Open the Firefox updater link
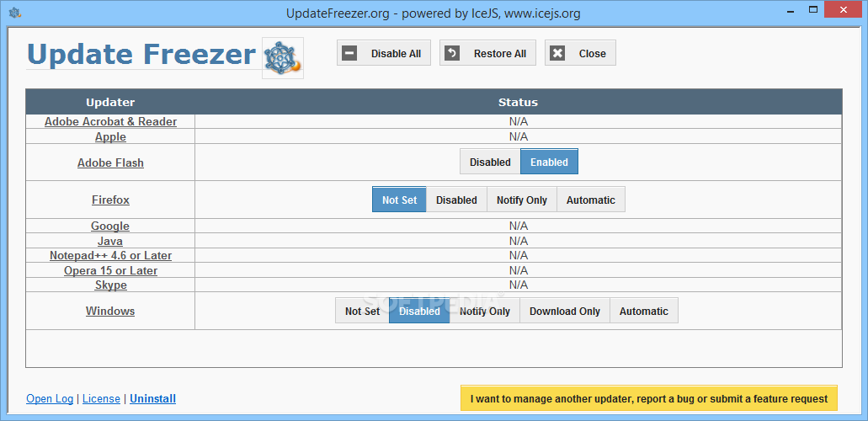868x421 pixels. (x=111, y=200)
